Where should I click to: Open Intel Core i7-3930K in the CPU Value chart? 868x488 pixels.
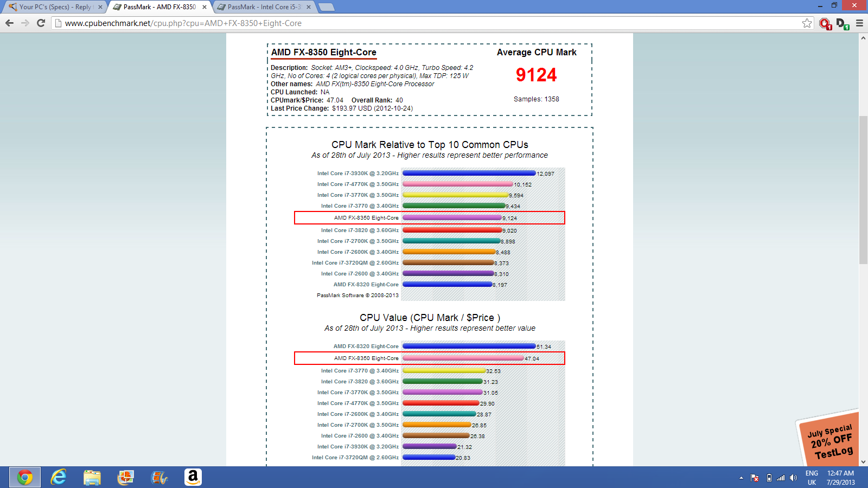coord(358,447)
